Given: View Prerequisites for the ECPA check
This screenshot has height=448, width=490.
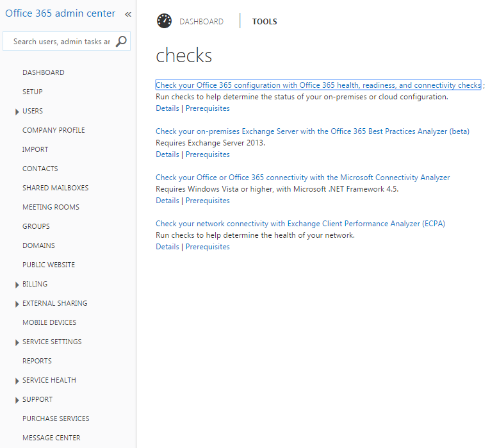Looking at the screenshot, I should pos(208,247).
